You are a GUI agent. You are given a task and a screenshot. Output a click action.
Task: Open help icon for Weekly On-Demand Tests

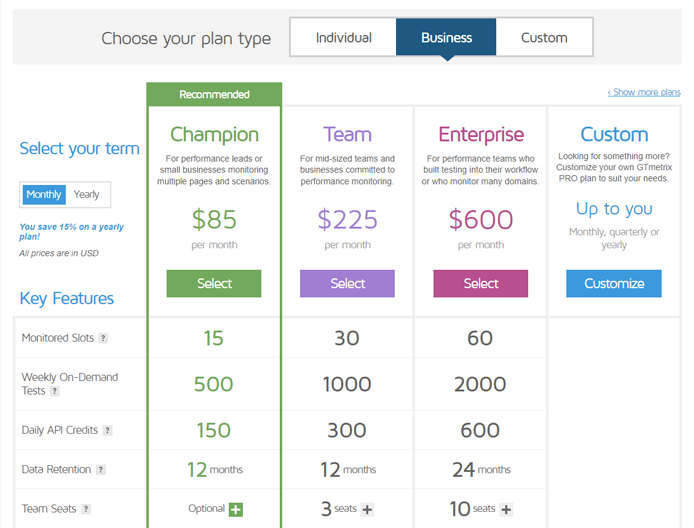(x=54, y=391)
